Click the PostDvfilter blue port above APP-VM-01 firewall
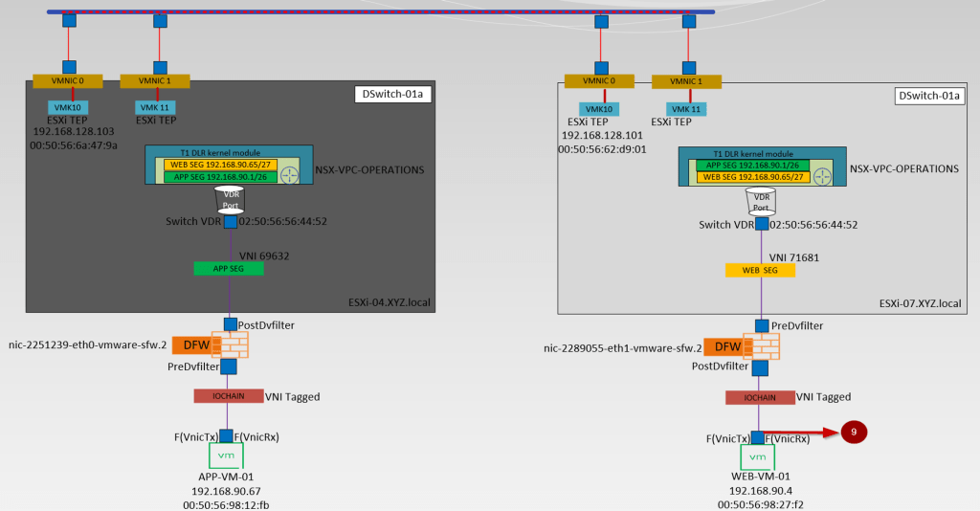Image resolution: width=980 pixels, height=511 pixels. (x=230, y=324)
